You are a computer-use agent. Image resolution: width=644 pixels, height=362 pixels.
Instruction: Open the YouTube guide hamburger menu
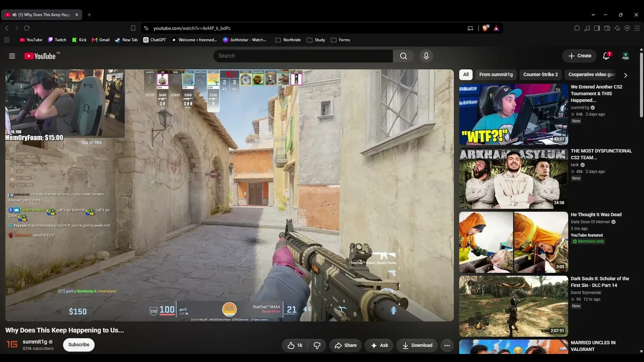point(12,56)
